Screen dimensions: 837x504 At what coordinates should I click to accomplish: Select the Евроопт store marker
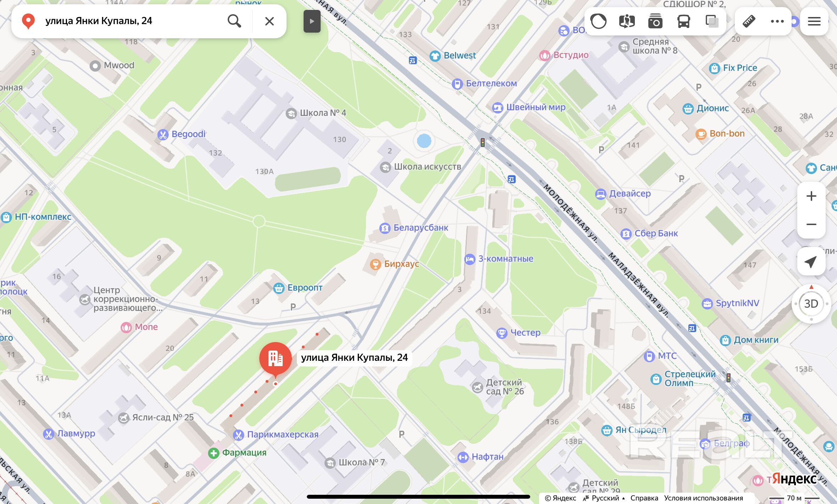[x=298, y=288]
